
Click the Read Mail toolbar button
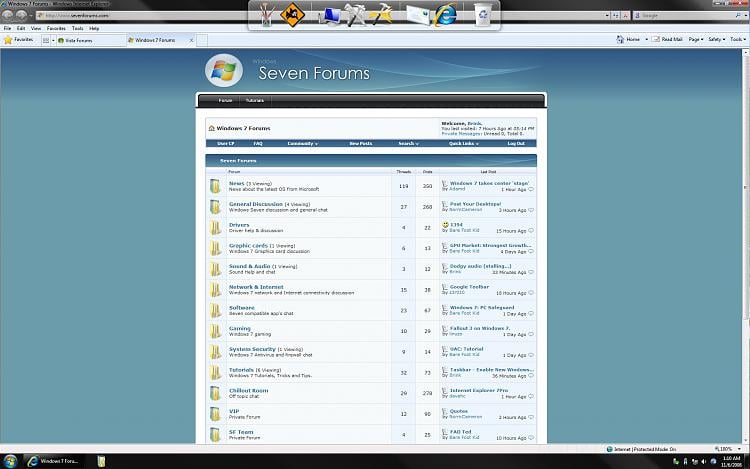pos(667,39)
